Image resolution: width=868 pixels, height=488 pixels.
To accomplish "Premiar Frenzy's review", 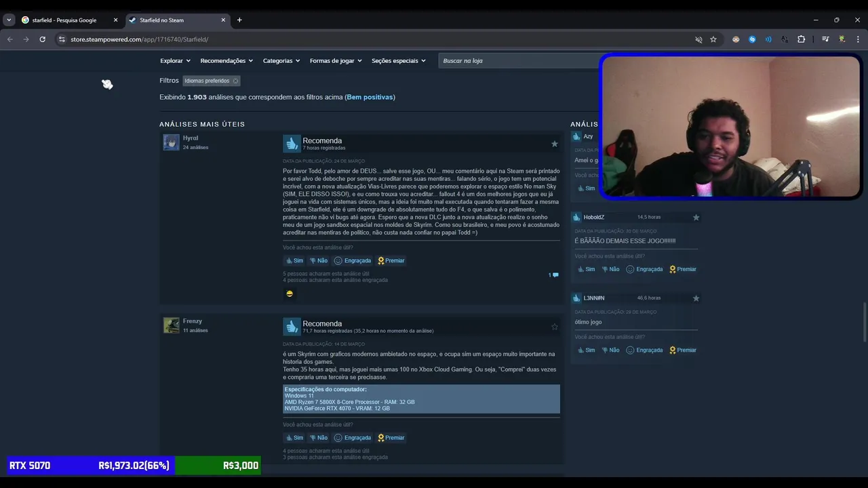I will point(391,437).
